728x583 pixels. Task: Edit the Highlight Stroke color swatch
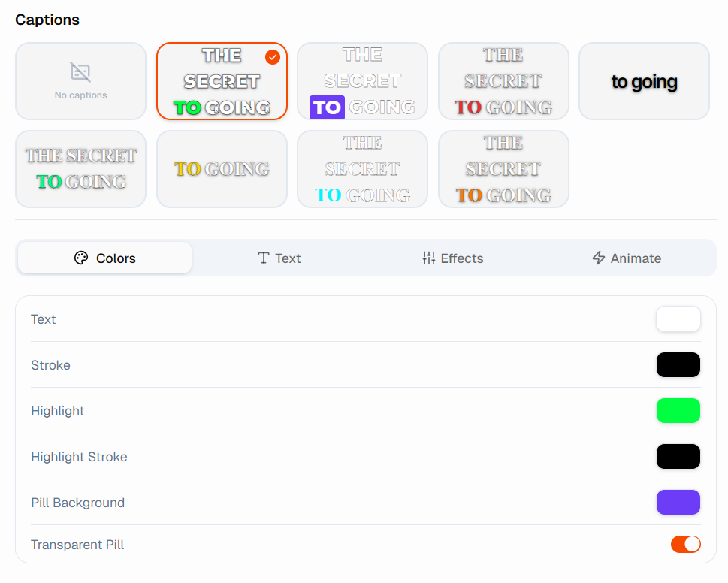tap(678, 457)
